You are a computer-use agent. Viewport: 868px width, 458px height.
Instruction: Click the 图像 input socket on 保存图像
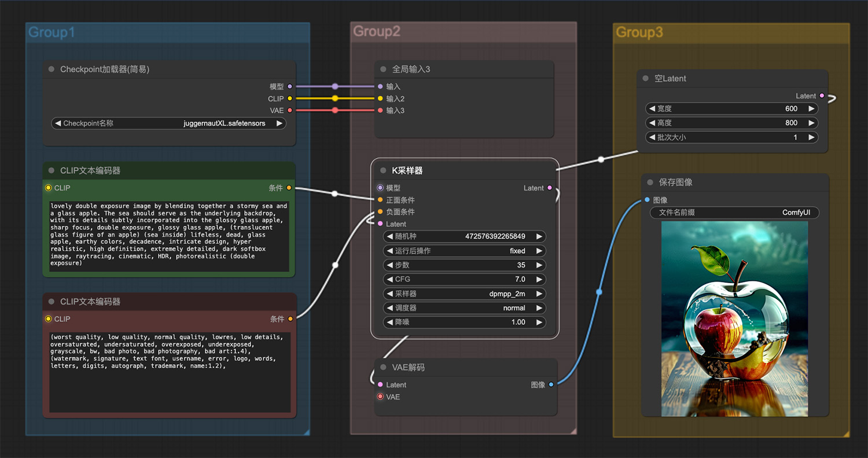pos(647,200)
